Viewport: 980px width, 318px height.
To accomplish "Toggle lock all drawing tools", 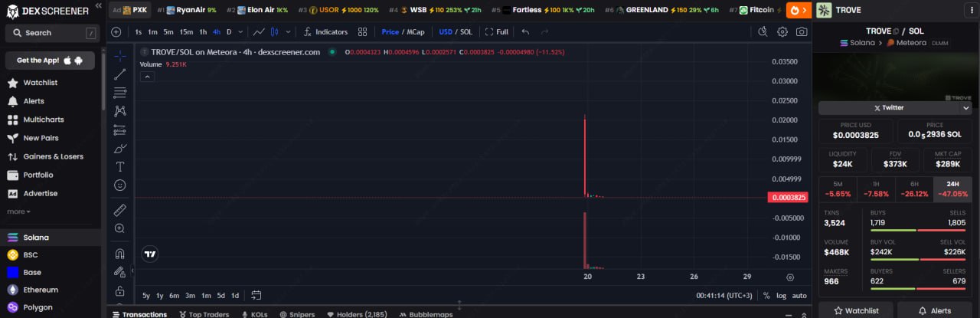I will (120, 291).
